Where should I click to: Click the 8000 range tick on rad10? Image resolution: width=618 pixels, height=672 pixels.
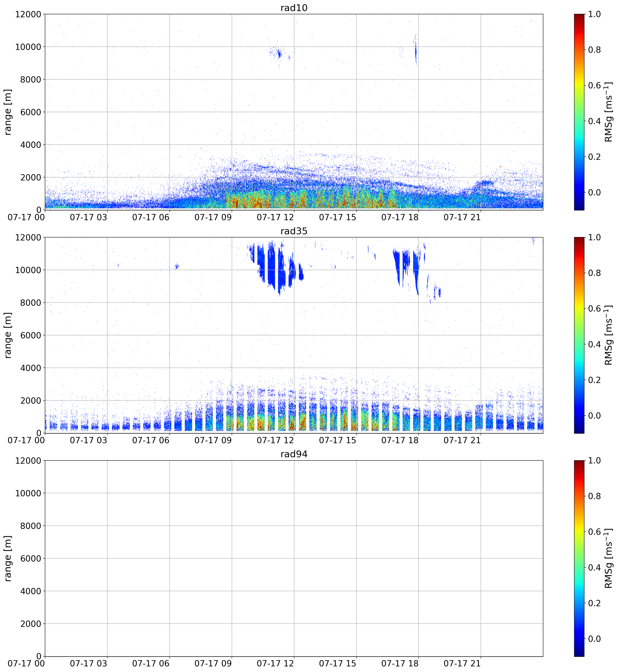31,79
